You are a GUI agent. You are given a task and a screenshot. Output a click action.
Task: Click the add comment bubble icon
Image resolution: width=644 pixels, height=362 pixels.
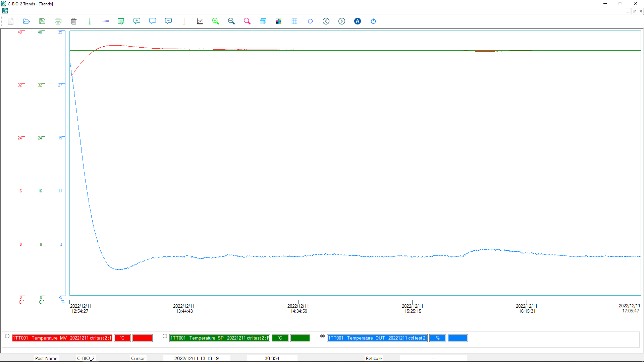137,21
